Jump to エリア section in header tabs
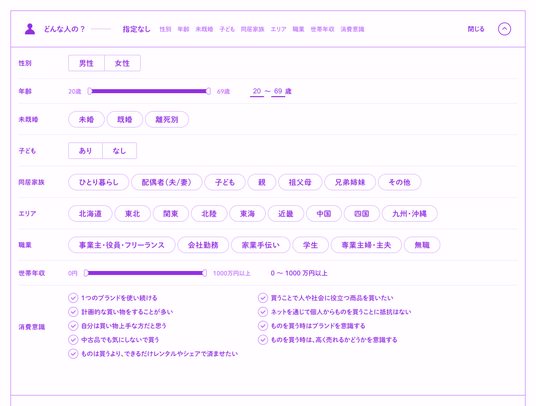 [278, 29]
